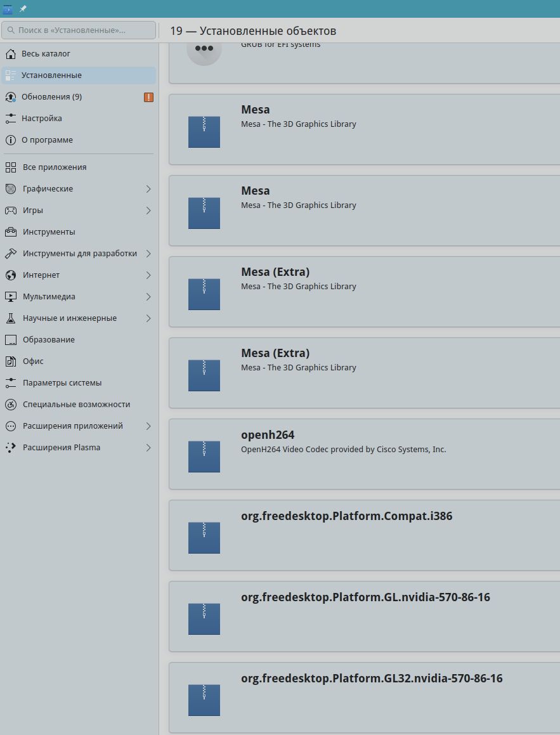560x735 pixels.
Task: Open the openh264 package entry
Action: (364, 454)
